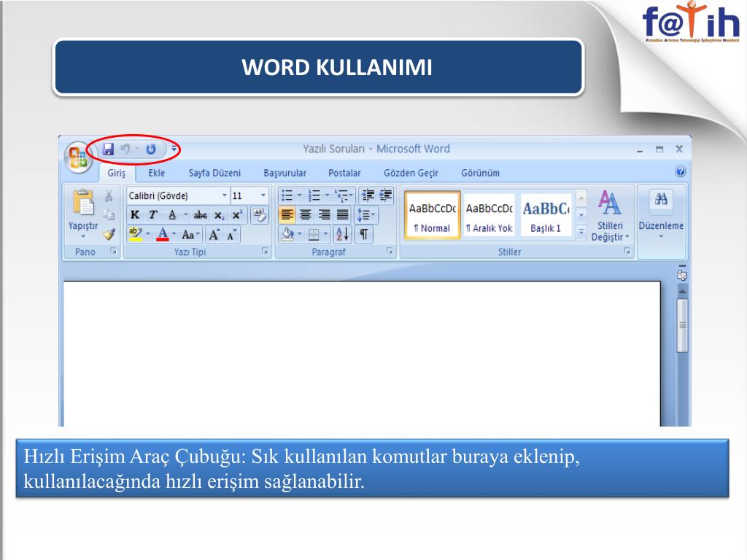
Task: Switch to the Görünüm tab
Action: point(480,173)
